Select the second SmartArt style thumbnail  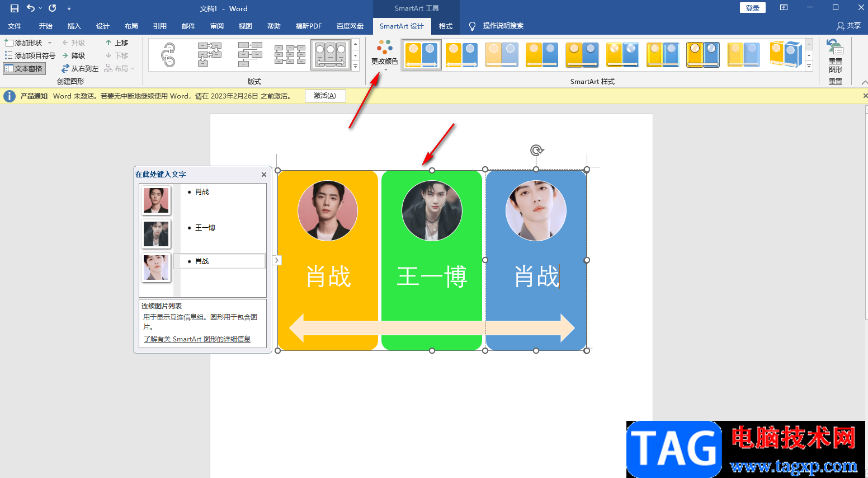[x=462, y=55]
